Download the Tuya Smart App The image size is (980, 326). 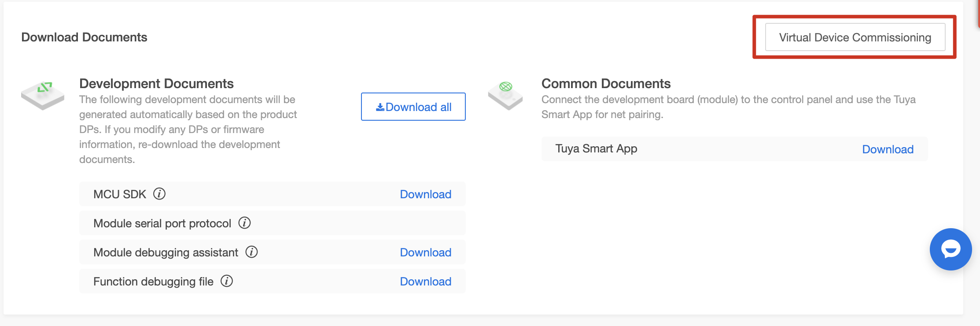click(888, 149)
